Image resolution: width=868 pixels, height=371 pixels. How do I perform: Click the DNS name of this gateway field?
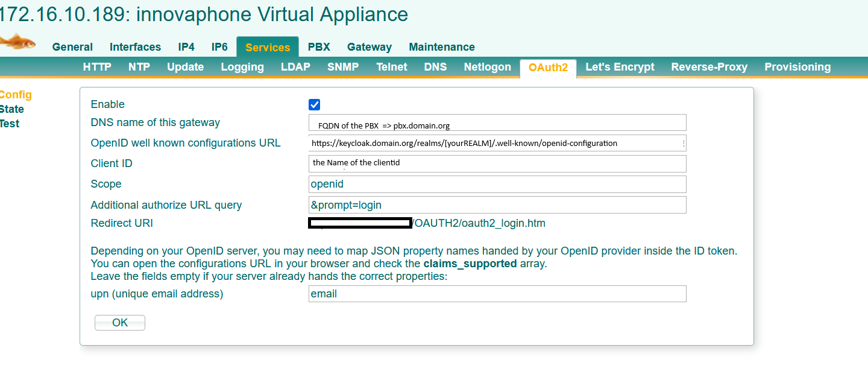tap(497, 123)
